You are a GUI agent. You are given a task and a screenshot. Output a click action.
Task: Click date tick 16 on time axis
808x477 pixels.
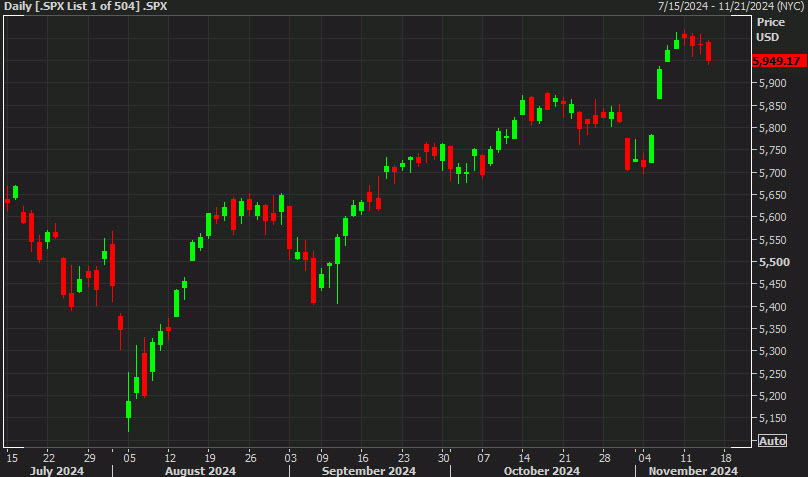click(363, 457)
